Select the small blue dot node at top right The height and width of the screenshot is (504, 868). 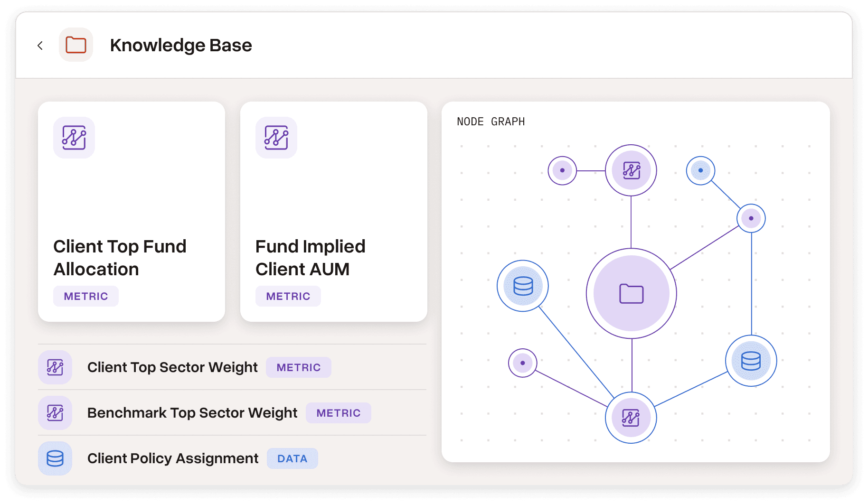click(700, 170)
